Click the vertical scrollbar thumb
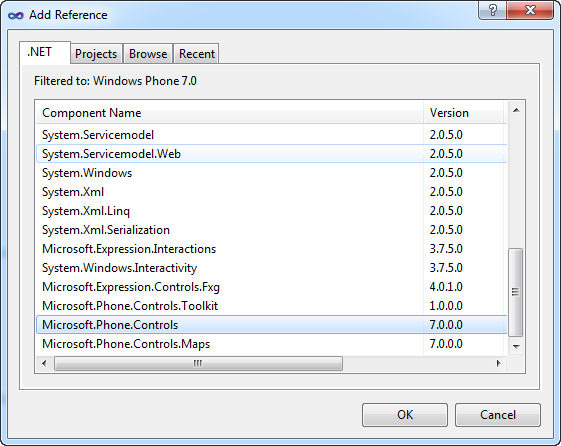Viewport: 561px width, 446px height. 516,292
